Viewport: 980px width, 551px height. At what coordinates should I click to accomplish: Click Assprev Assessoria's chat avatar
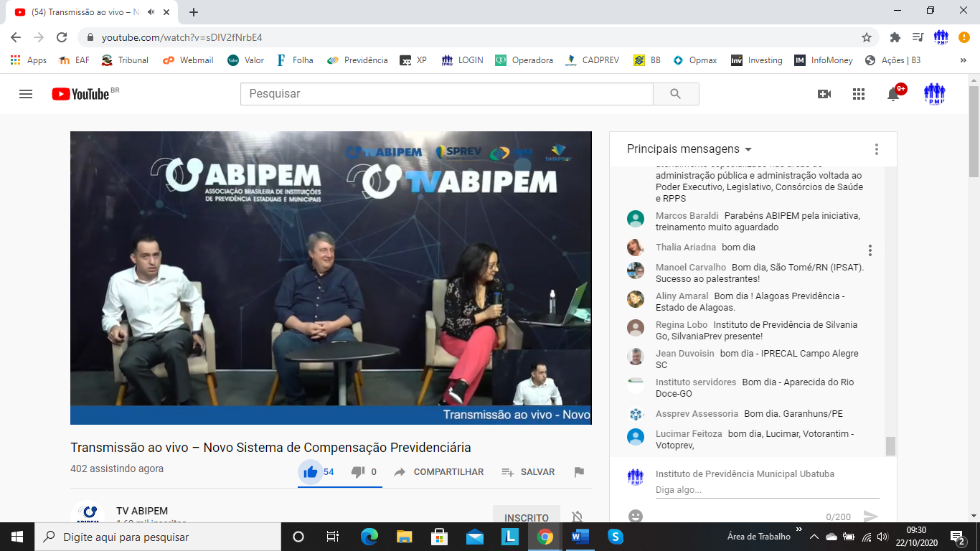click(x=636, y=414)
